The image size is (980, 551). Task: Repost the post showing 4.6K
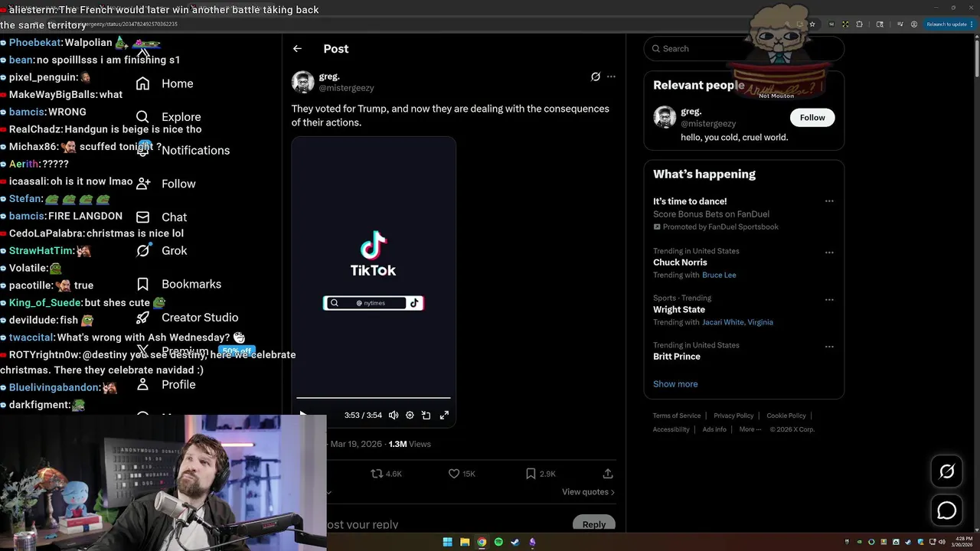pyautogui.click(x=386, y=474)
